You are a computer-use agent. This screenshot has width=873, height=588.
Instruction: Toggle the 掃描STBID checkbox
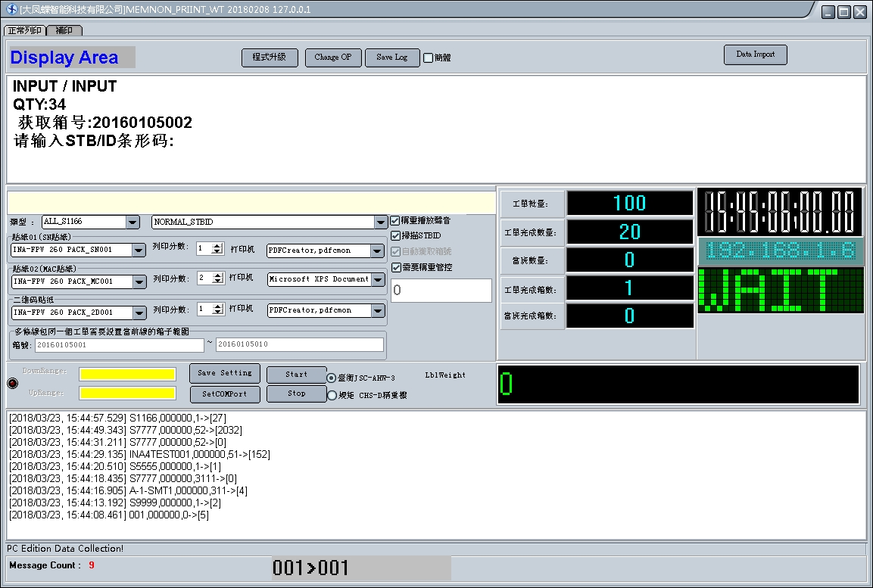pos(395,235)
